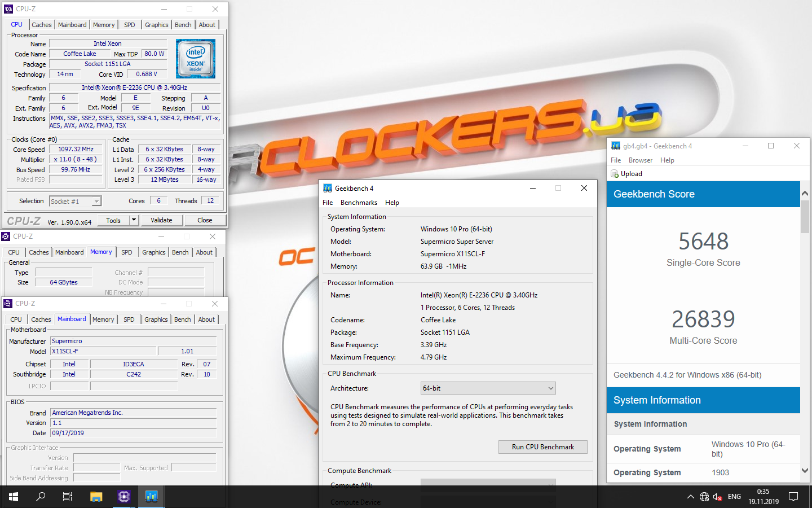Open the Bench tab in the top CPU-Z window

tap(183, 25)
